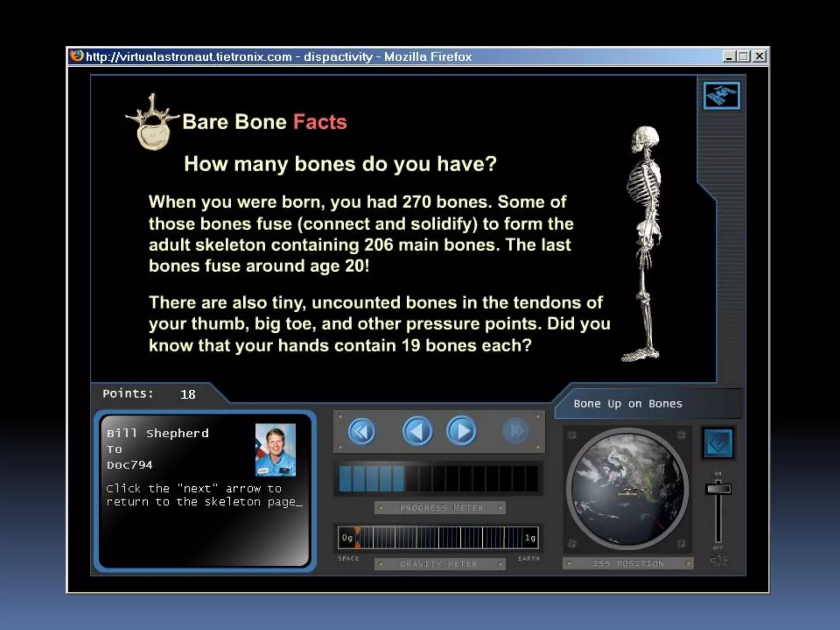The width and height of the screenshot is (840, 630).
Task: Click the "PROGRESS METER" label
Action: pyautogui.click(x=441, y=508)
